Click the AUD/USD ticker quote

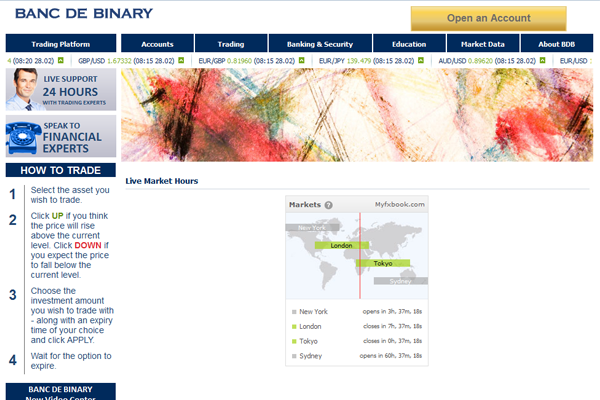pos(487,60)
